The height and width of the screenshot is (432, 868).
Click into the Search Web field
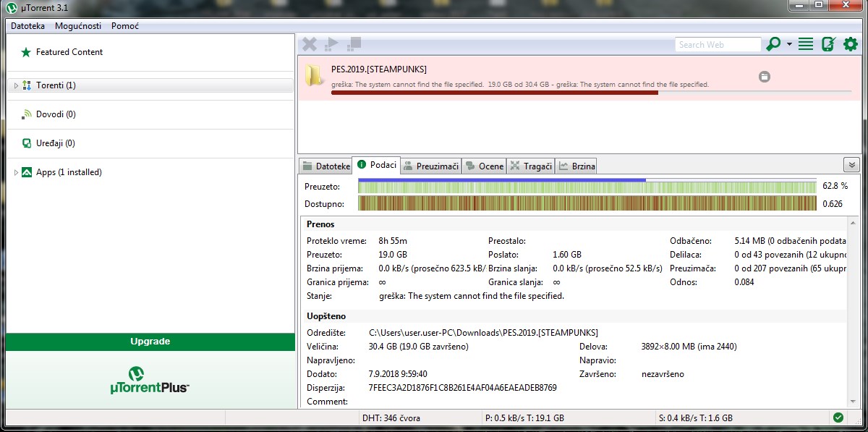click(718, 44)
